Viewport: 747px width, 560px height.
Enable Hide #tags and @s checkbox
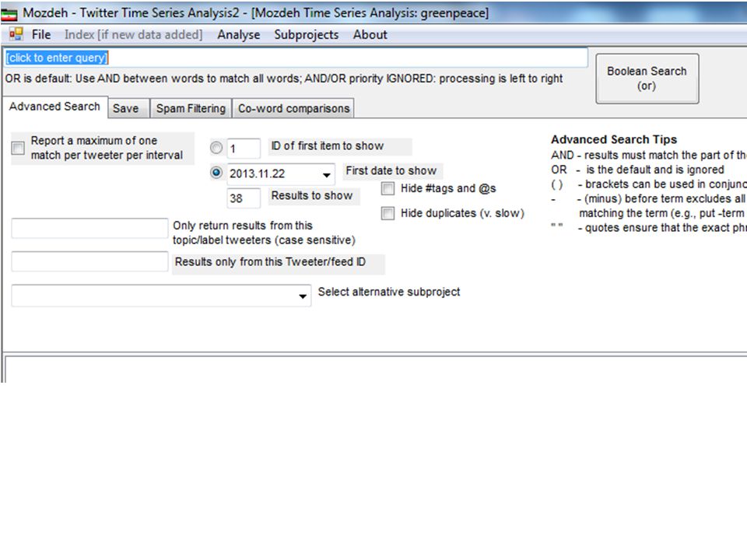(388, 188)
